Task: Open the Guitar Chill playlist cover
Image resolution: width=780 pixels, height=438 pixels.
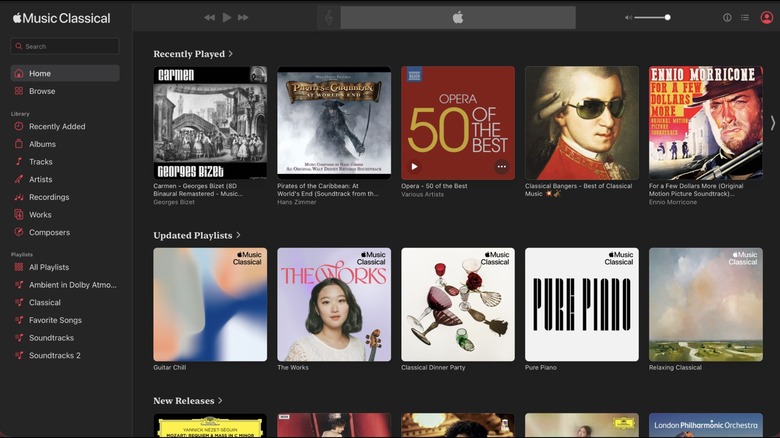Action: (210, 305)
